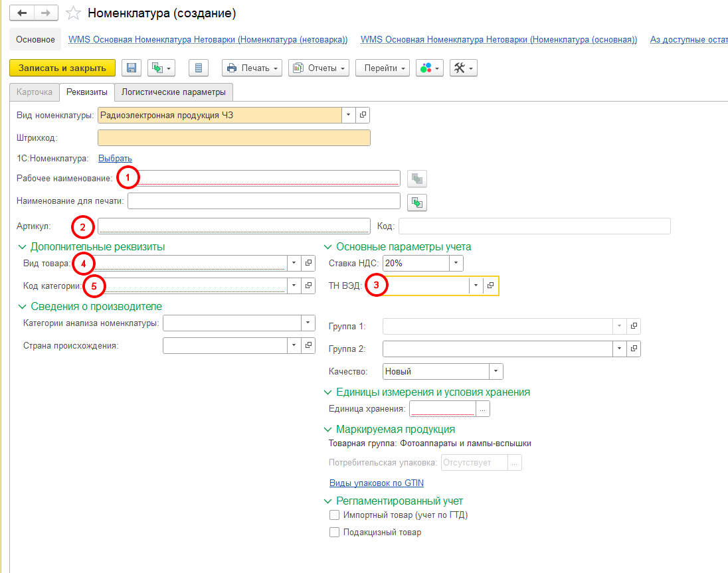Click the Артикул input field
This screenshot has width=728, height=573.
[232, 226]
